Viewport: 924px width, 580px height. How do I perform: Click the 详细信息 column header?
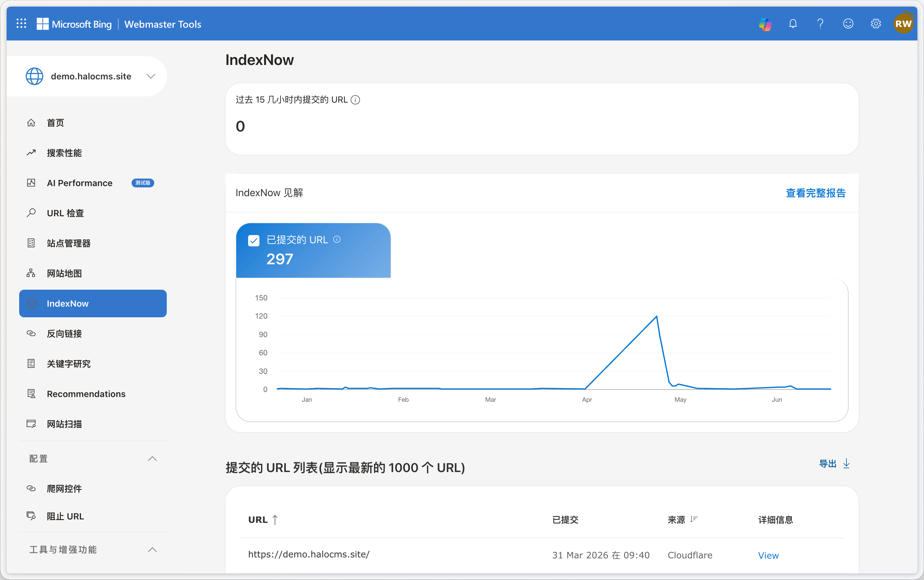pyautogui.click(x=775, y=520)
